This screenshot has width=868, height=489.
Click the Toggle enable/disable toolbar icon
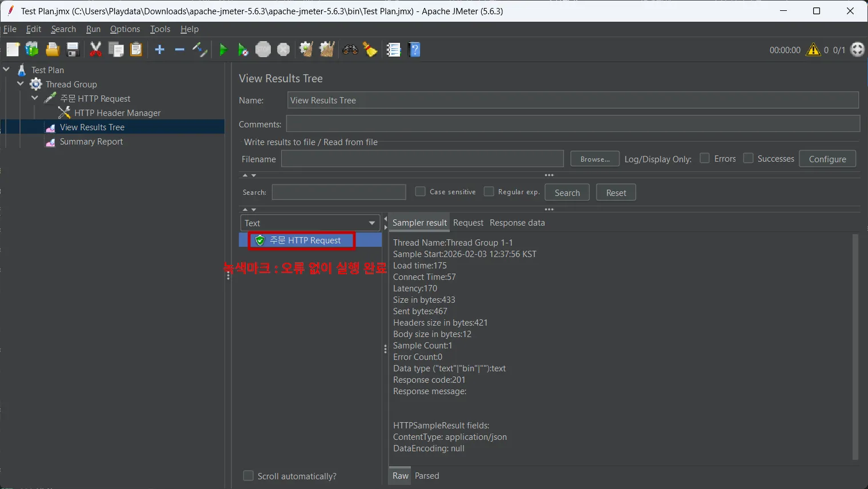click(199, 50)
